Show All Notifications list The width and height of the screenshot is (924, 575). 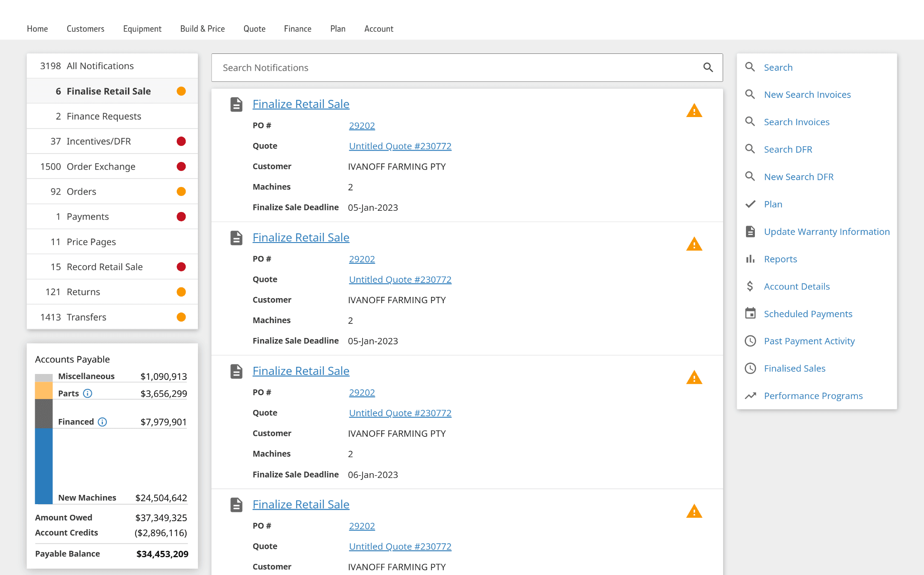[x=100, y=66]
